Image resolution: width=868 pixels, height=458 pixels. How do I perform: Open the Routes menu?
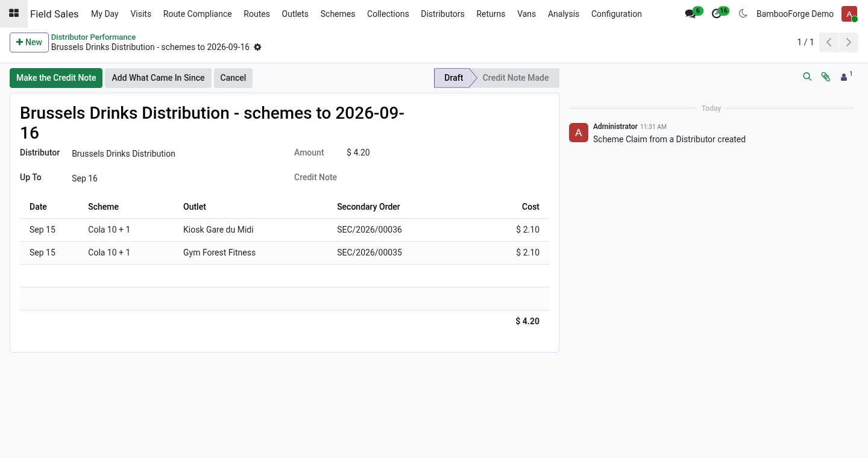pyautogui.click(x=257, y=14)
